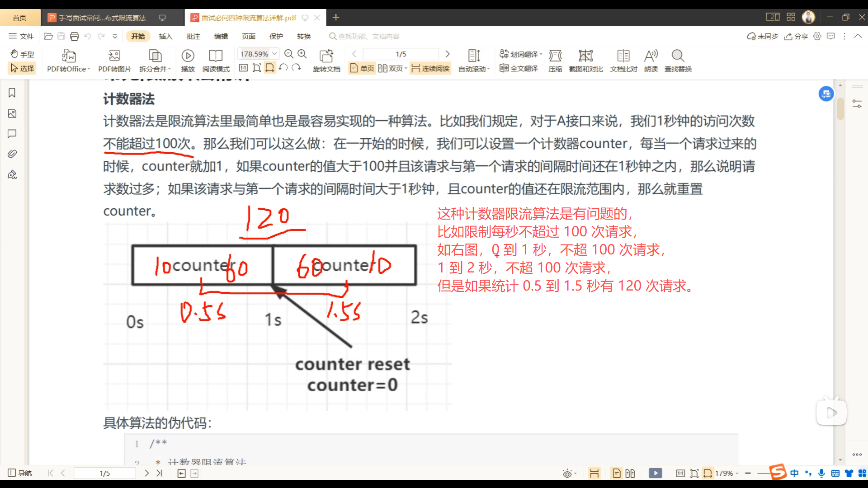Select the 手型 hand tool
The image size is (868, 488).
(22, 54)
